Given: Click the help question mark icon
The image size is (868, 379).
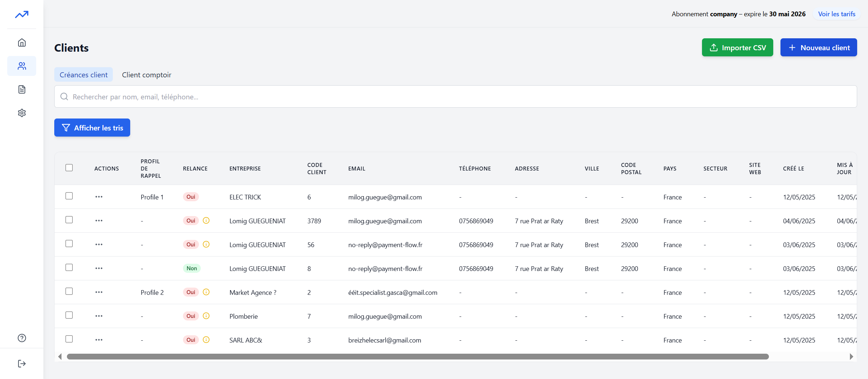Looking at the screenshot, I should coord(22,338).
